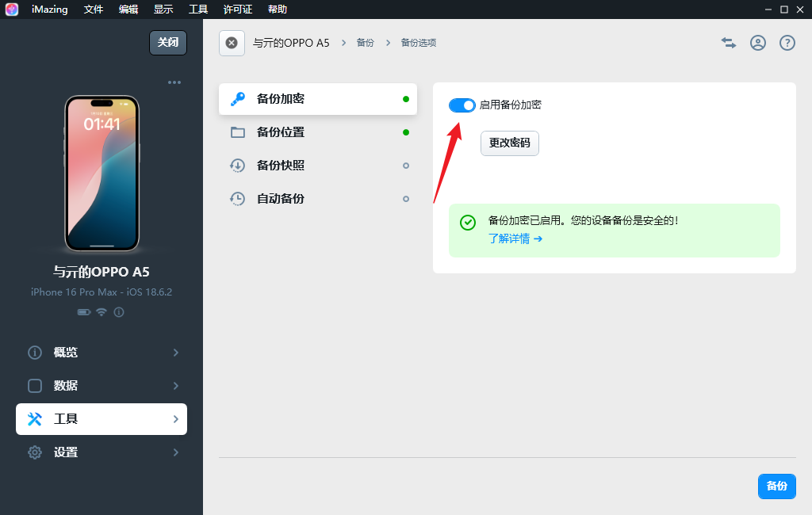This screenshot has height=515, width=812.
Task: Click the clock icon for 自动备份
Action: point(238,199)
